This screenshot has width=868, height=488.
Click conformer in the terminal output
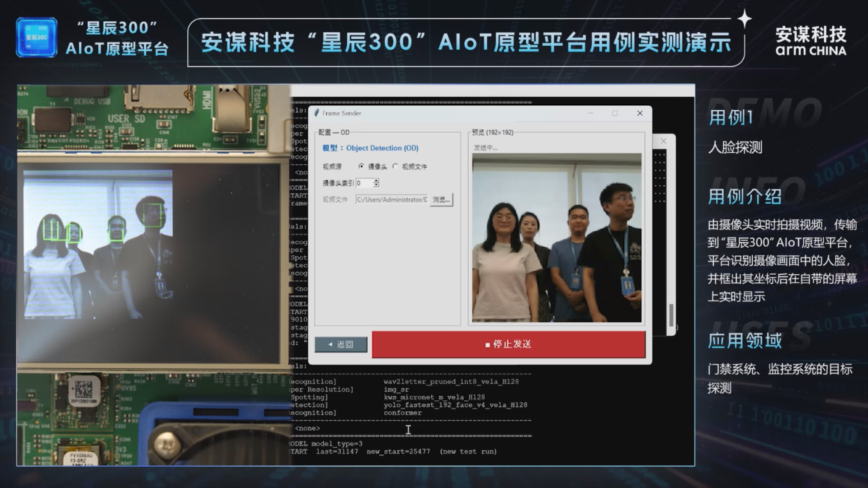(403, 413)
